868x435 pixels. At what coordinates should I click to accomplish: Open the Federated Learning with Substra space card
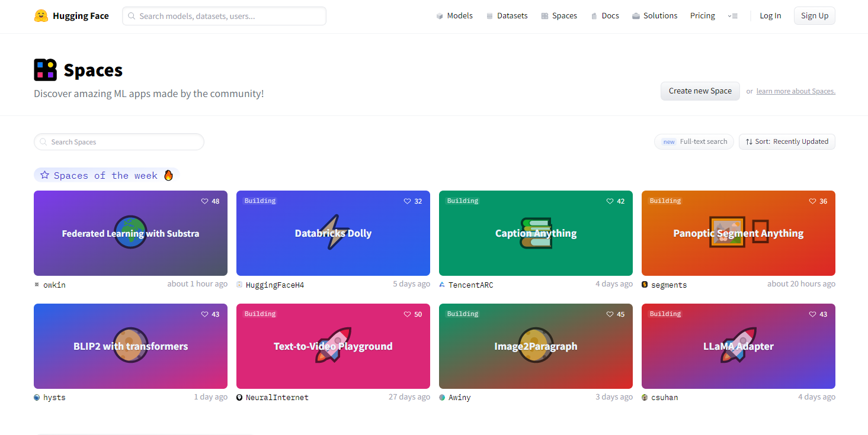click(x=130, y=233)
